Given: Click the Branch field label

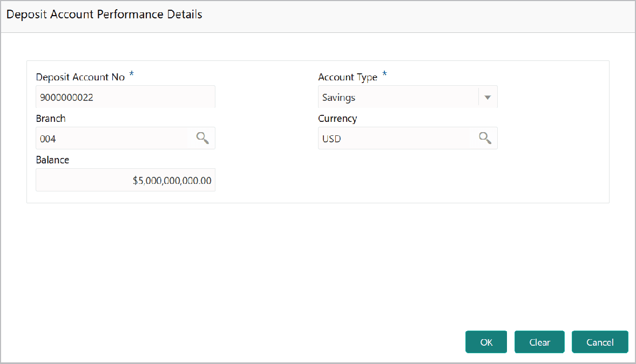Looking at the screenshot, I should click(51, 118).
